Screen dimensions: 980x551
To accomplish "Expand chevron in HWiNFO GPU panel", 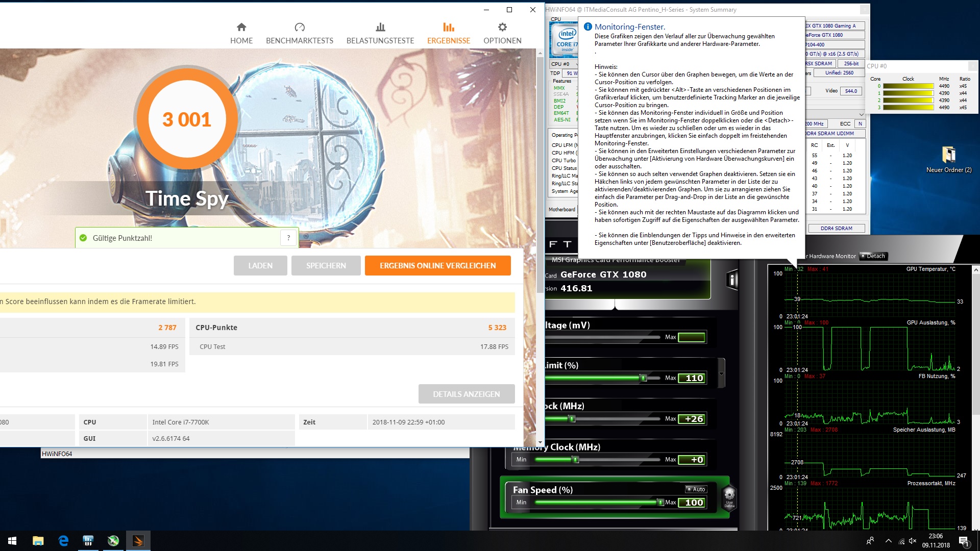I will pos(862,114).
